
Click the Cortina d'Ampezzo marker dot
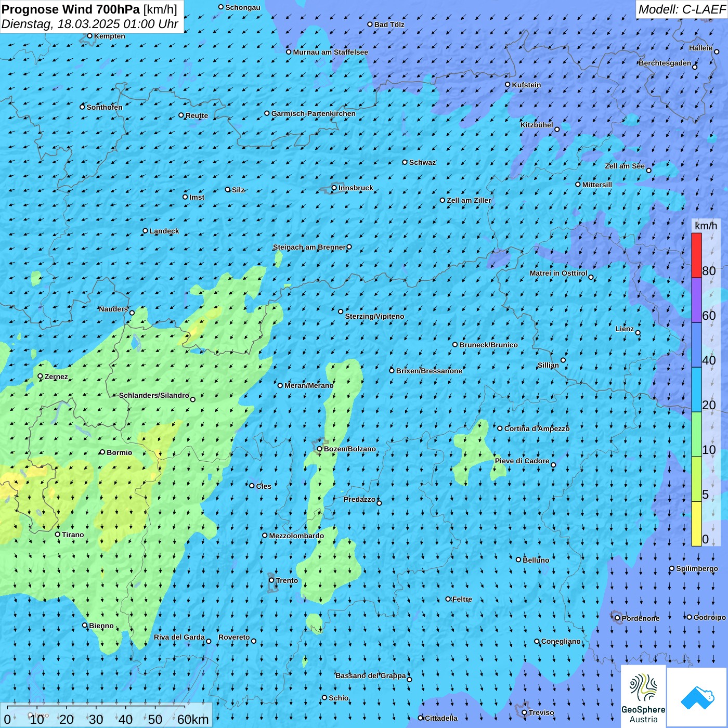coord(500,428)
